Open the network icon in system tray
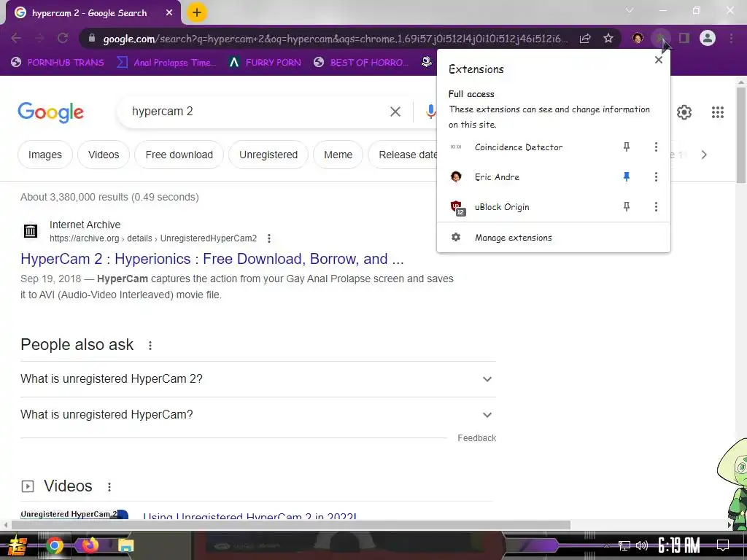This screenshot has height=560, width=747. (624, 545)
